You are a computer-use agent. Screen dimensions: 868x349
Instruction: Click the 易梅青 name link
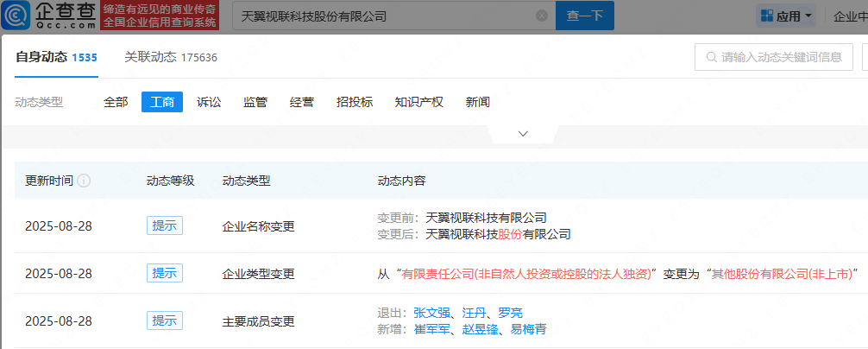[528, 329]
